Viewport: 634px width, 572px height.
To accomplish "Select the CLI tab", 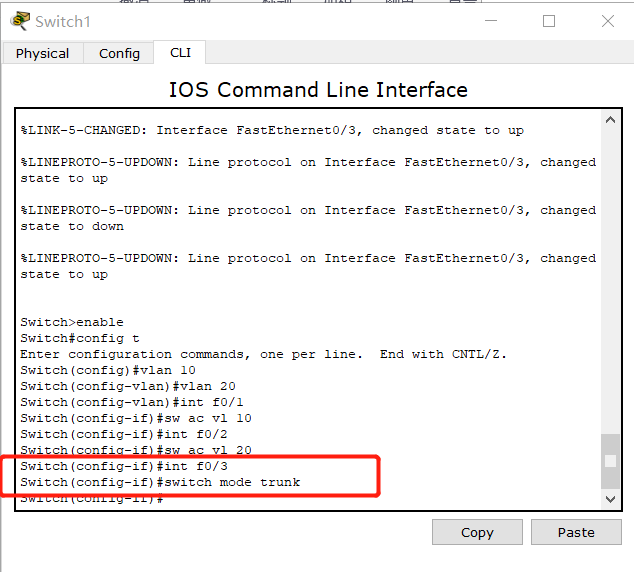I will [180, 53].
